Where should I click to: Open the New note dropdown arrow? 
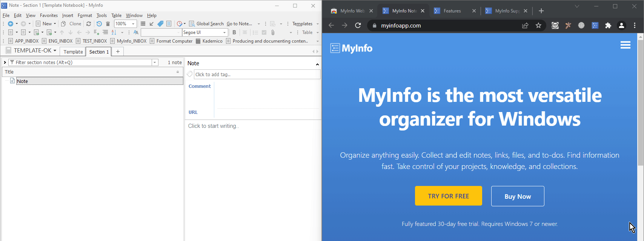point(55,24)
